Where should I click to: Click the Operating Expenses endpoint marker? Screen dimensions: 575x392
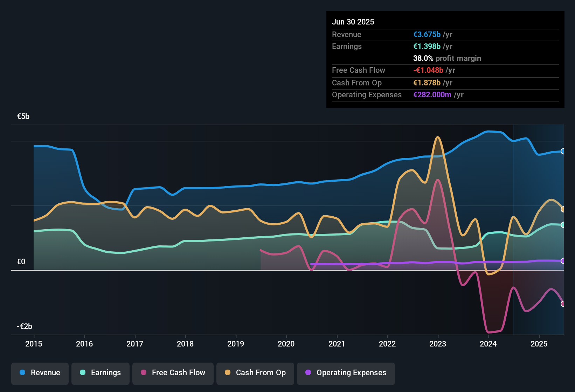563,261
